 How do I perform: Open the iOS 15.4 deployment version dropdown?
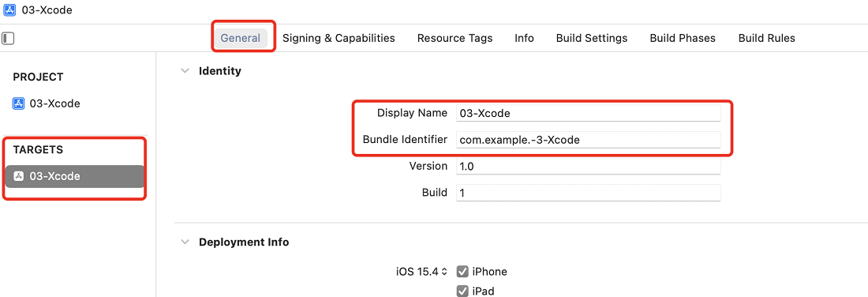point(421,272)
